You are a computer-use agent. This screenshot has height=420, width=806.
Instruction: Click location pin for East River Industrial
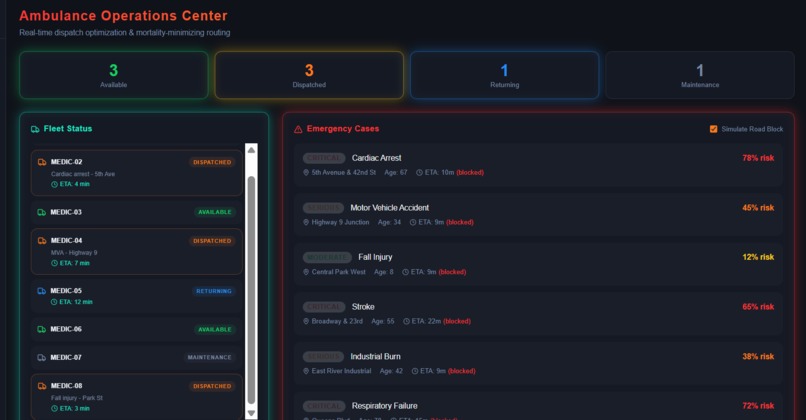click(306, 371)
